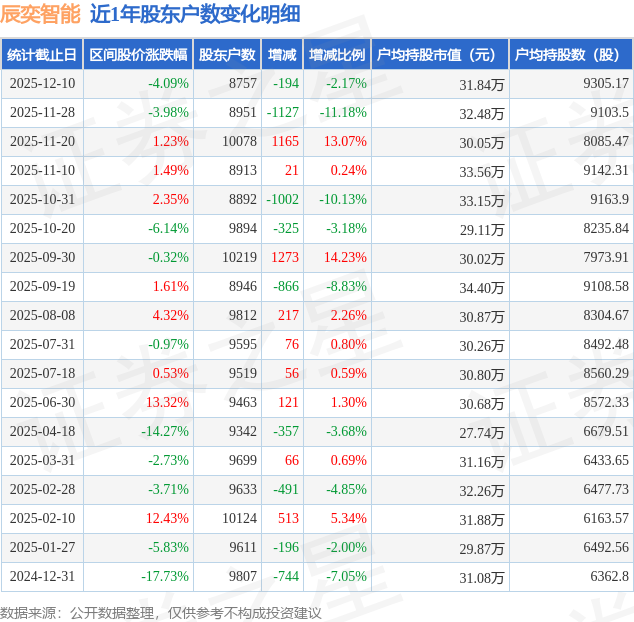Click the 2025-11-20 date row

(317, 142)
